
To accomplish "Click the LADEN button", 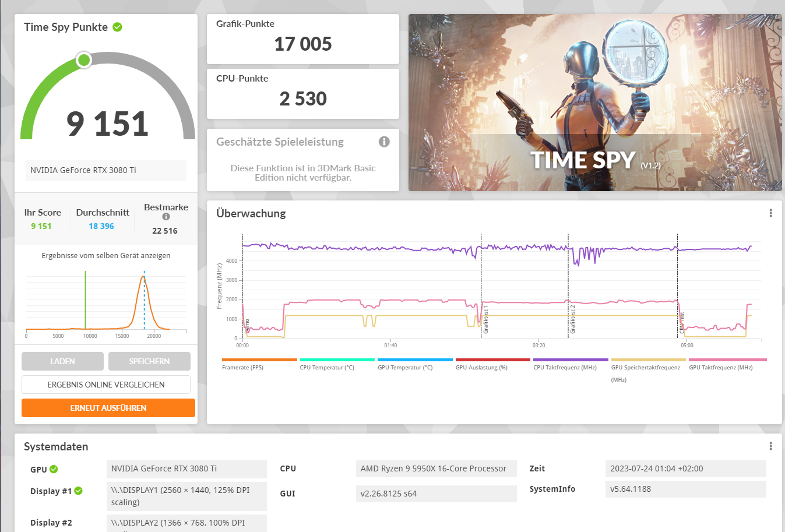I will point(62,361).
